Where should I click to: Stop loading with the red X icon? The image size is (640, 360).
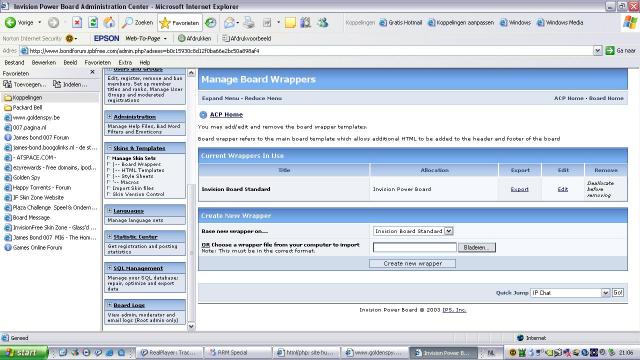pyautogui.click(x=77, y=23)
